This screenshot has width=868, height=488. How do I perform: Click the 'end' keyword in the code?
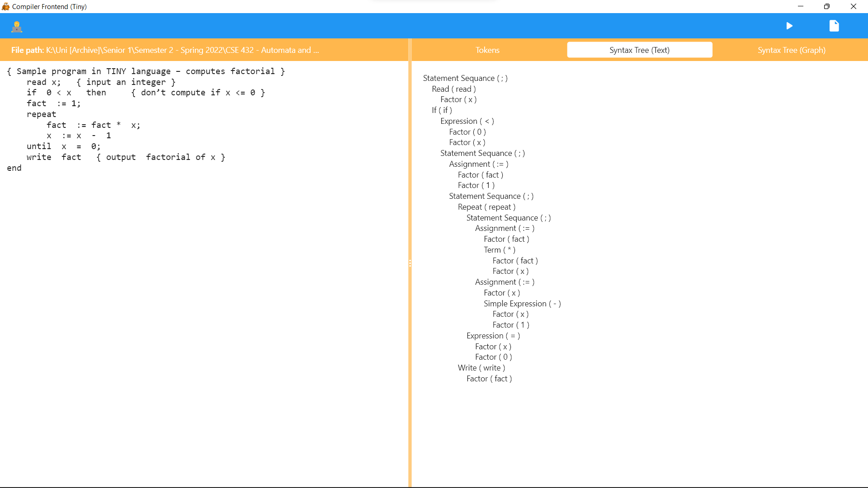coord(14,168)
